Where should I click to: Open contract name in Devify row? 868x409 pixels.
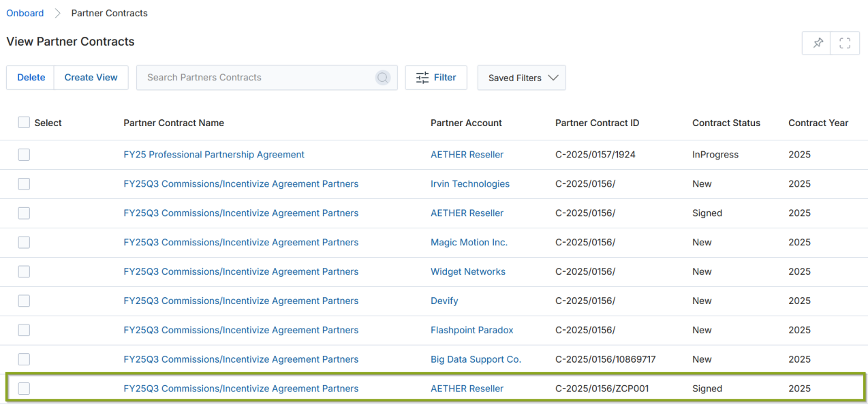241,301
